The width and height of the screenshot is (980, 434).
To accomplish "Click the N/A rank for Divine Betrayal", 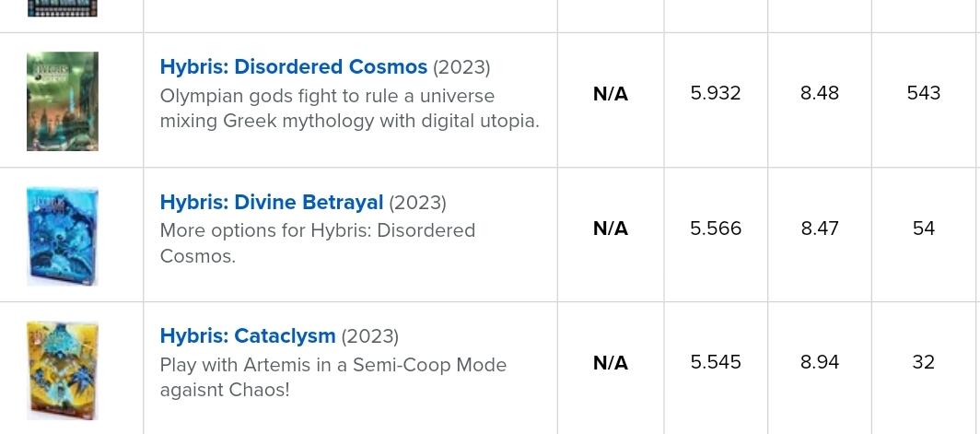I will point(610,229).
